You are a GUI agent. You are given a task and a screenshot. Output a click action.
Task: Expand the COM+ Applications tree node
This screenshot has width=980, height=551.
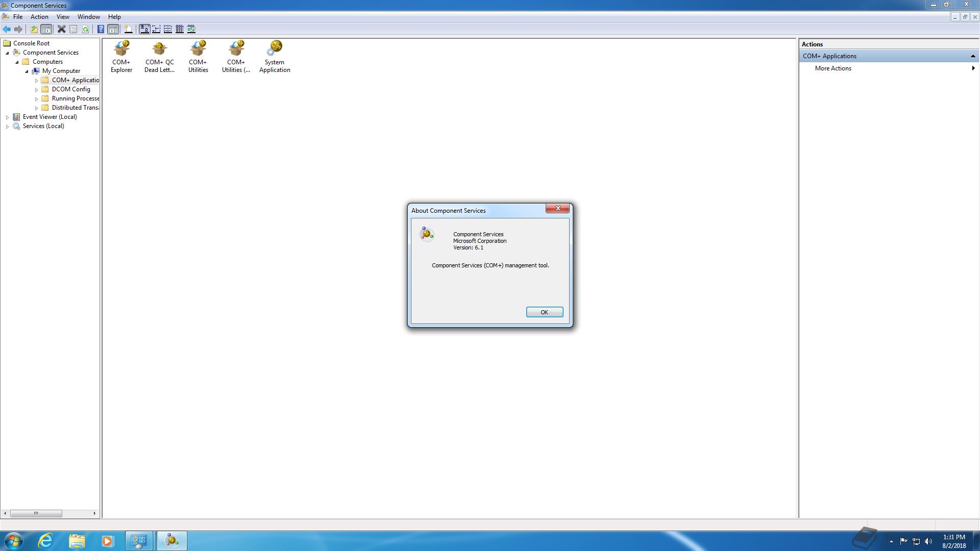tap(36, 81)
